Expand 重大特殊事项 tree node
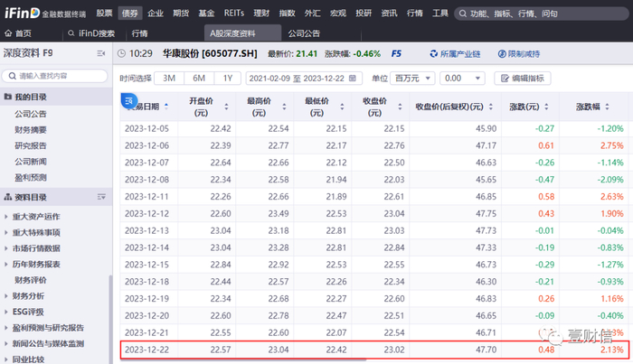The width and height of the screenshot is (633, 364). click(x=6, y=233)
